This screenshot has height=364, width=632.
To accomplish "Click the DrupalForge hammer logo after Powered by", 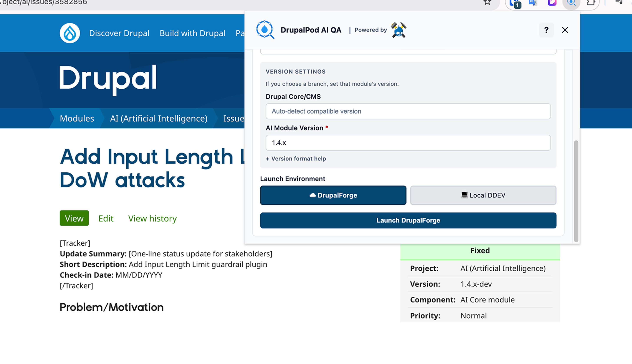I will tap(399, 30).
